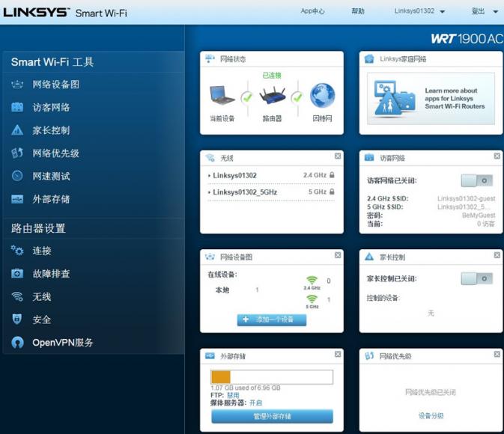Click the 登出 text in top bar
Image resolution: width=504 pixels, height=434 pixels.
pos(478,11)
